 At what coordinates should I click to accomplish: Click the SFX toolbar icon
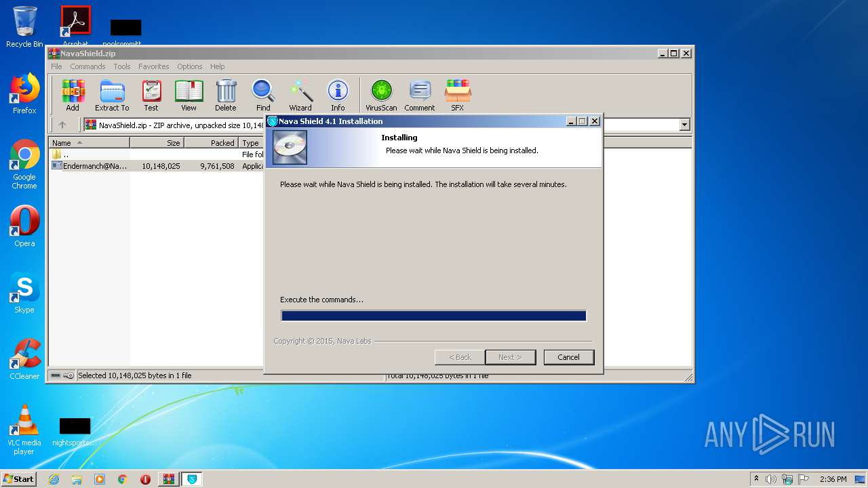click(x=458, y=95)
